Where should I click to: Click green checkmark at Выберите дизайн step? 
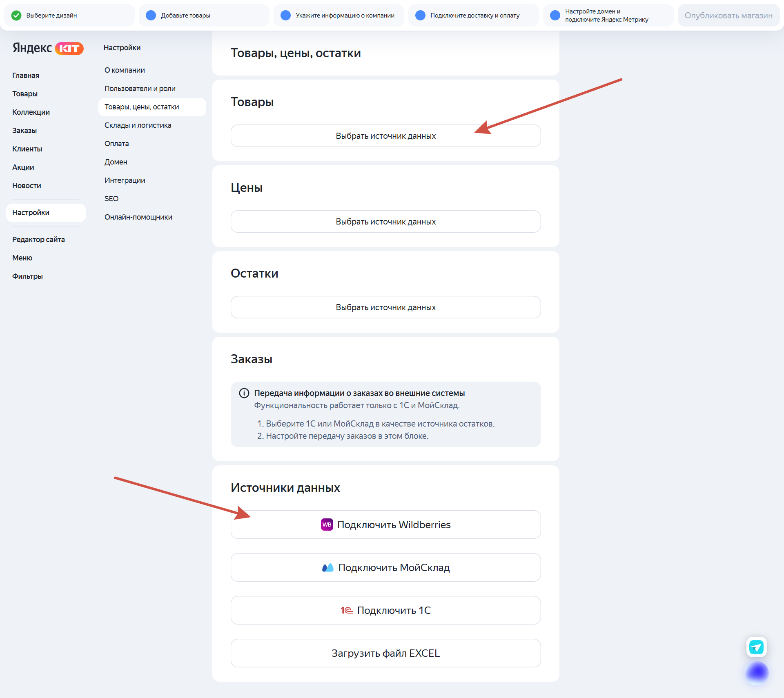(x=16, y=16)
